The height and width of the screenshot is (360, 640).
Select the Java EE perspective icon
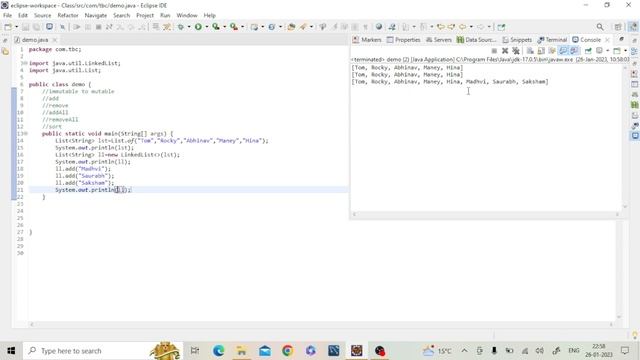[x=633, y=27]
